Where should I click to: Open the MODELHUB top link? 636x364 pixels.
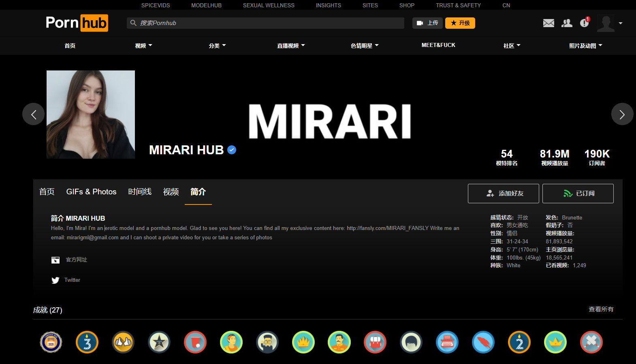pyautogui.click(x=207, y=5)
